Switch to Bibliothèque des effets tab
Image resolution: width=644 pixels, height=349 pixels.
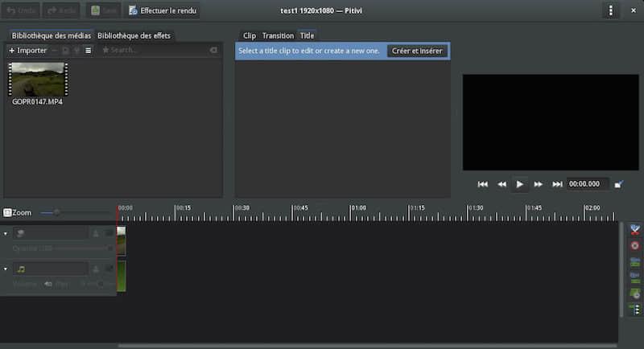point(134,35)
